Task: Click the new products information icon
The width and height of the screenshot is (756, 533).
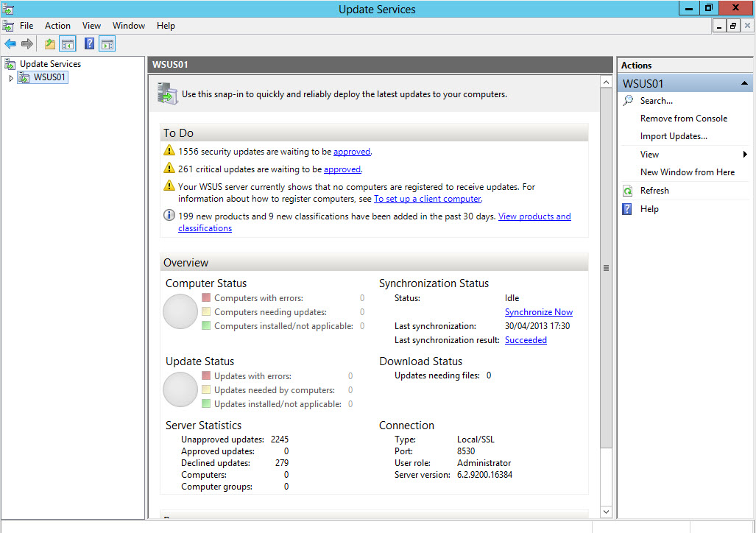Action: pyautogui.click(x=169, y=215)
